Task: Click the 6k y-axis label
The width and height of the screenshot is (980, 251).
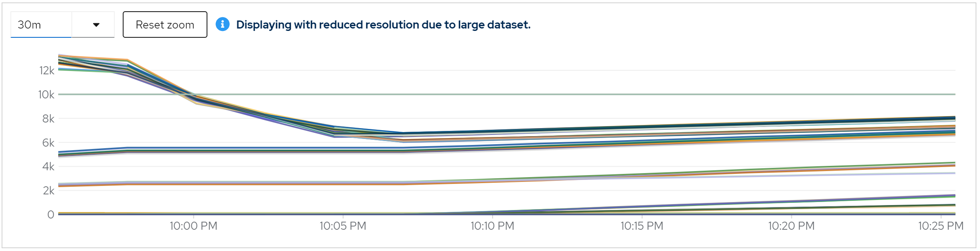Action: click(48, 143)
